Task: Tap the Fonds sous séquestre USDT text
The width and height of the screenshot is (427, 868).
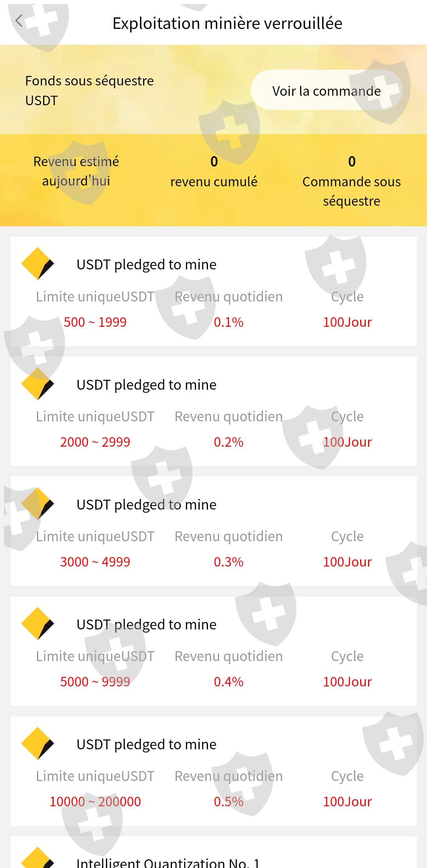Action: [x=89, y=91]
